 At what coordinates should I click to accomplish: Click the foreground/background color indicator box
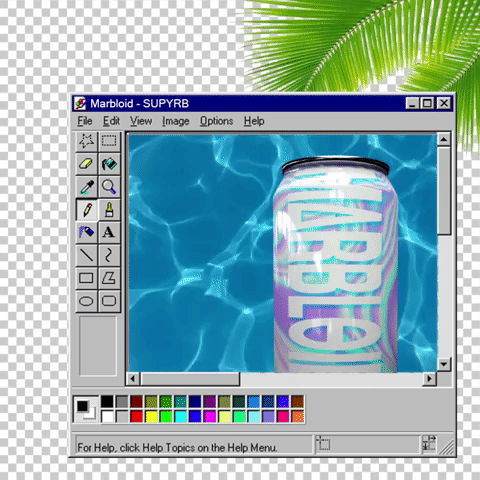[x=86, y=409]
